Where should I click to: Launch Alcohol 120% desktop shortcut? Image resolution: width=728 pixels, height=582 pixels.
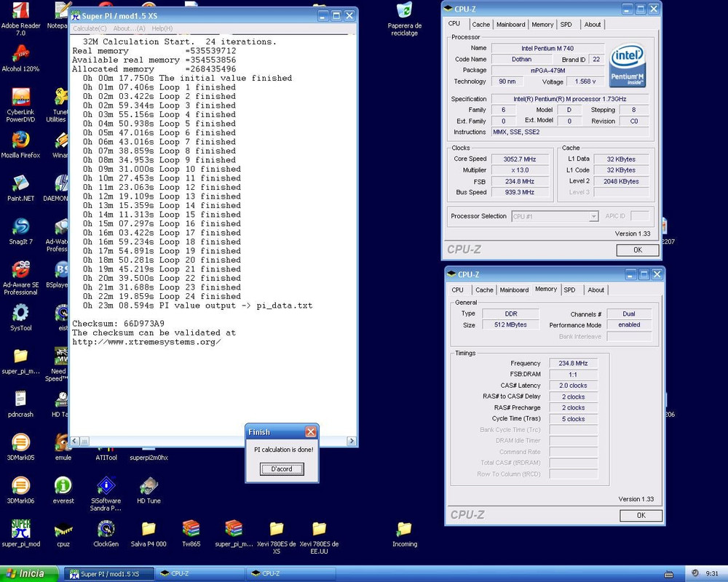[x=20, y=58]
